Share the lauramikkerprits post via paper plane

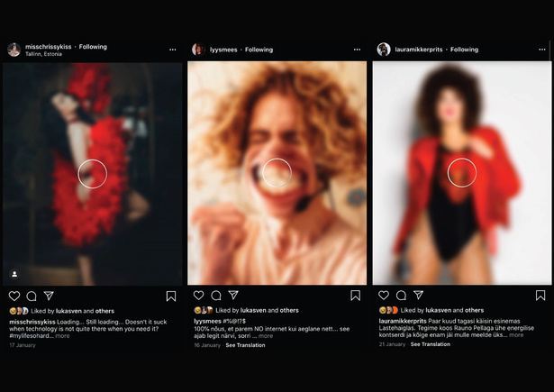(418, 295)
